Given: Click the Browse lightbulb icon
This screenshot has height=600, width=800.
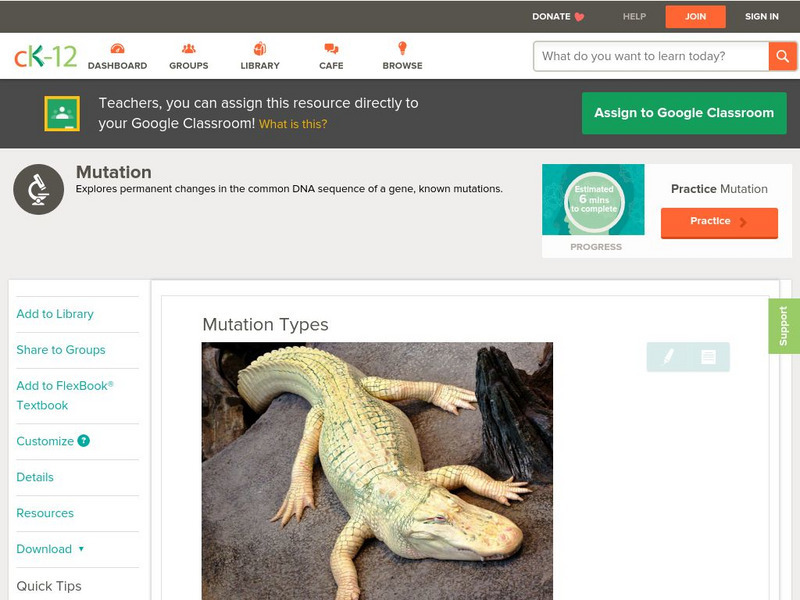Looking at the screenshot, I should [402, 48].
